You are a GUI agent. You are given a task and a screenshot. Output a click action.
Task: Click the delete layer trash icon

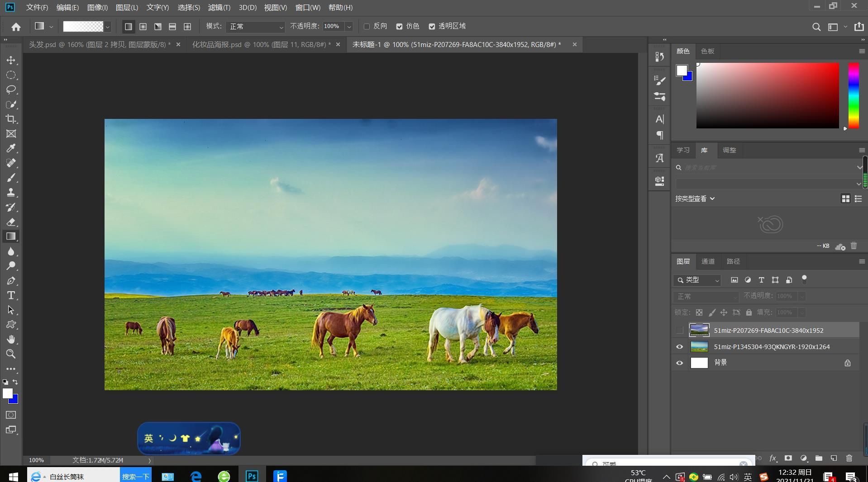click(x=849, y=458)
